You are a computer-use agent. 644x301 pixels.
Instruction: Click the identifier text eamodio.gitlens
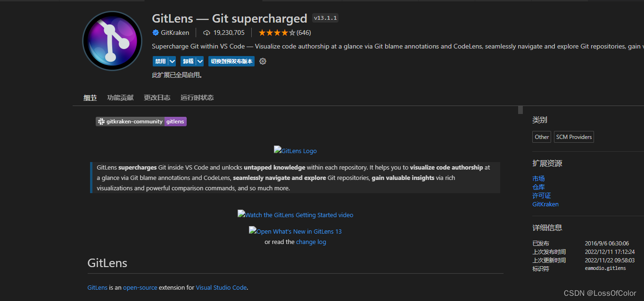[605, 268]
